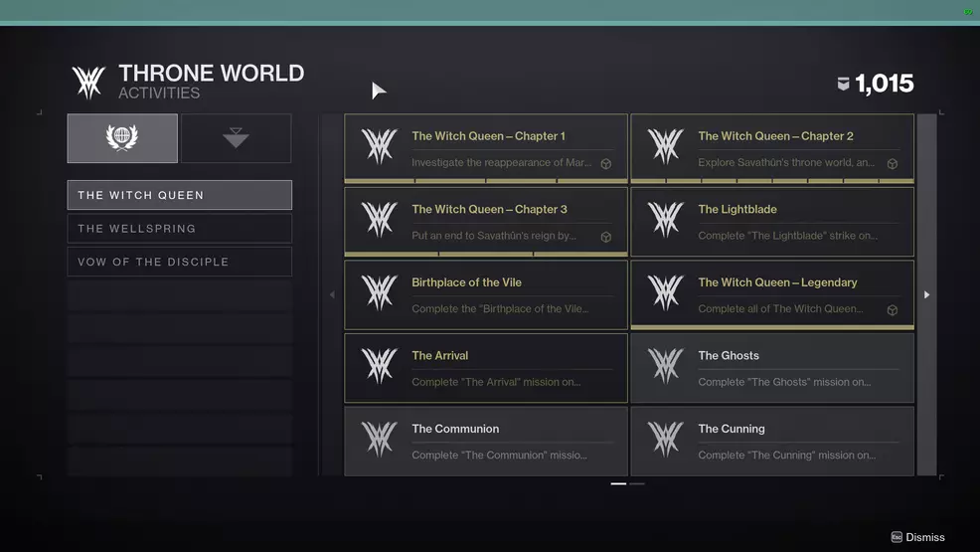The height and width of the screenshot is (552, 980).
Task: Open The Communion triumph card
Action: 486,441
